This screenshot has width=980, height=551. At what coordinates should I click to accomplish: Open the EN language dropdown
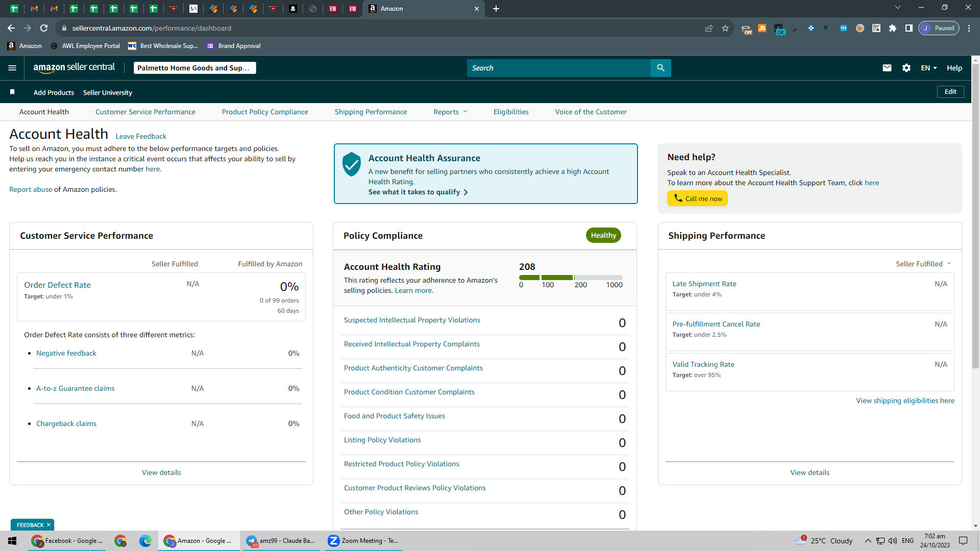point(928,68)
